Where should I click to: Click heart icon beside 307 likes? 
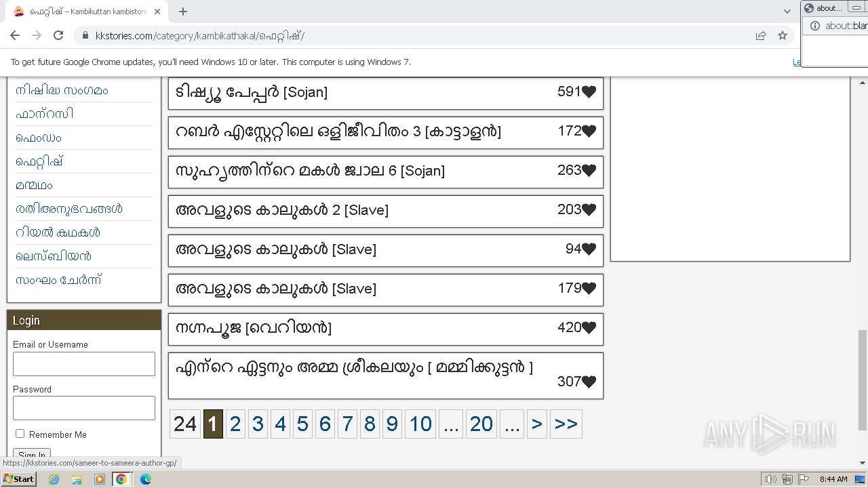(x=589, y=382)
